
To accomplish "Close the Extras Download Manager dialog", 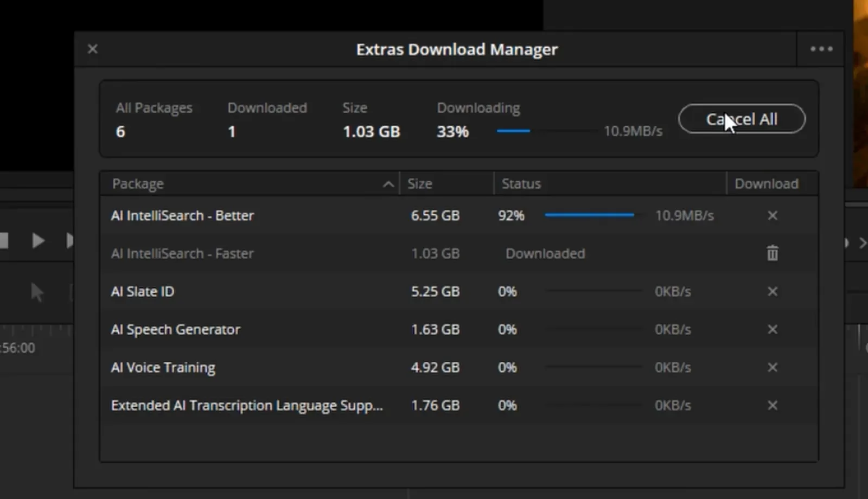I will pyautogui.click(x=93, y=49).
